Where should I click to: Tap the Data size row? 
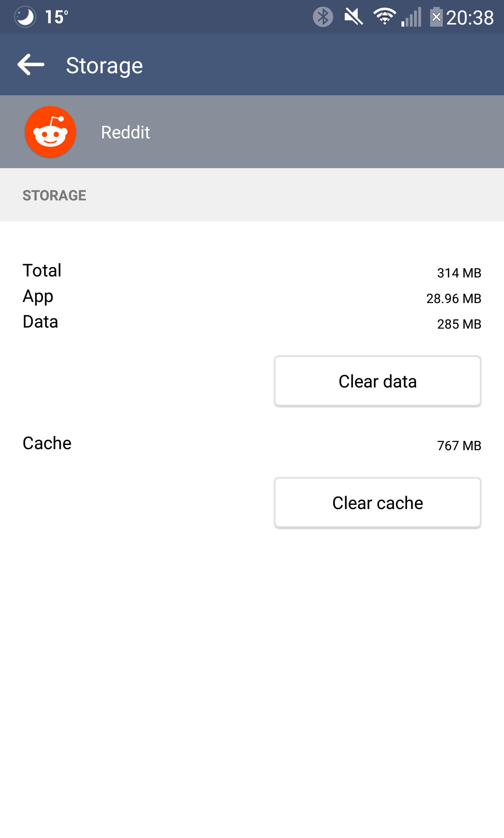252,323
